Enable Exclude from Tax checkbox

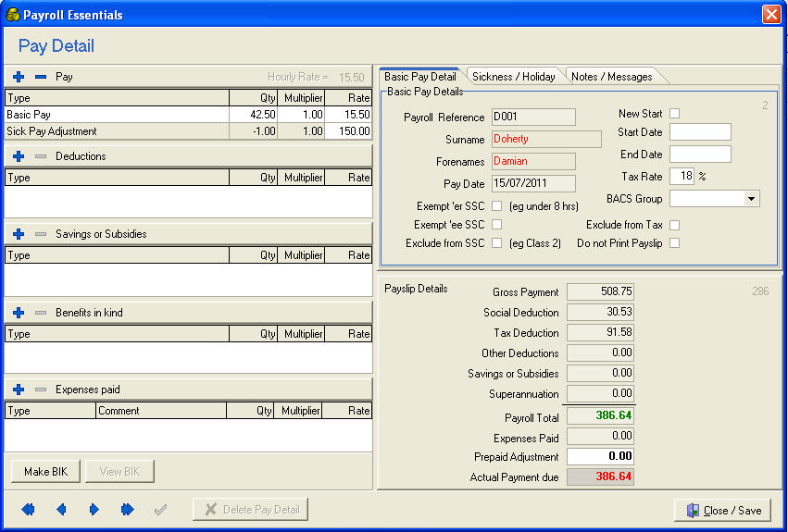675,225
